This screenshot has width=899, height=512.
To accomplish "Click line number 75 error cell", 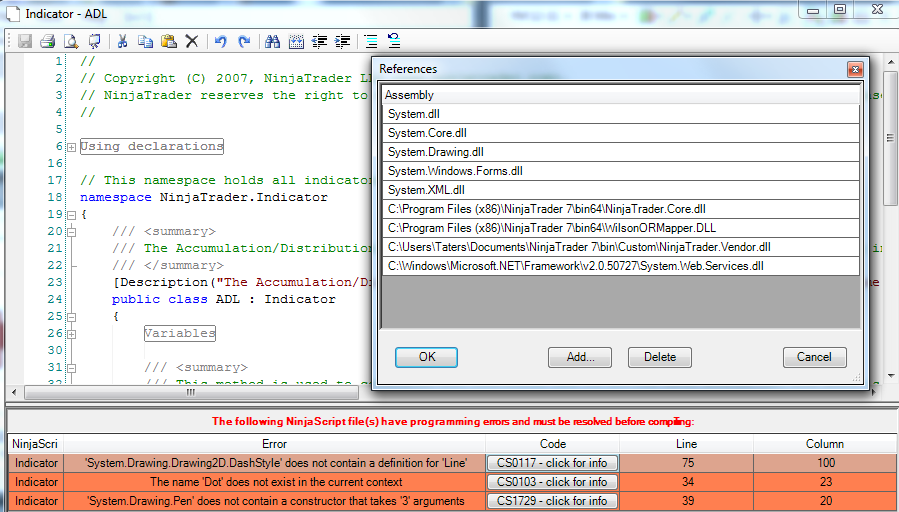I will 687,463.
